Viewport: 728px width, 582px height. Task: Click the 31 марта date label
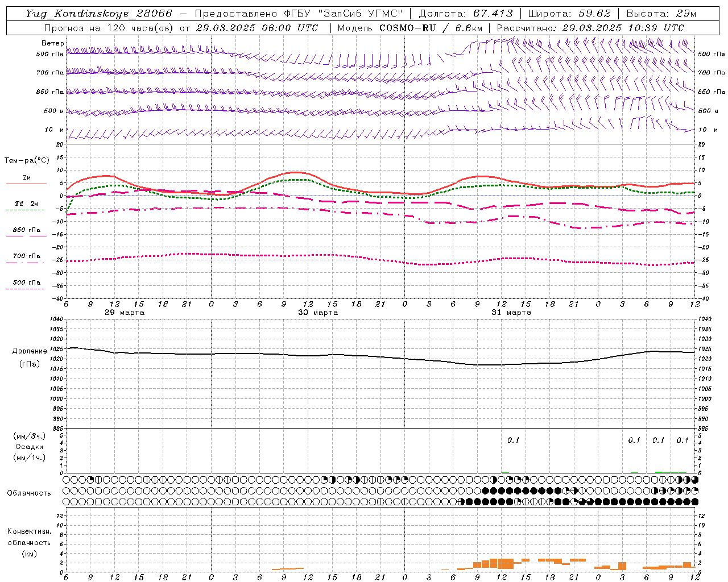tap(512, 313)
